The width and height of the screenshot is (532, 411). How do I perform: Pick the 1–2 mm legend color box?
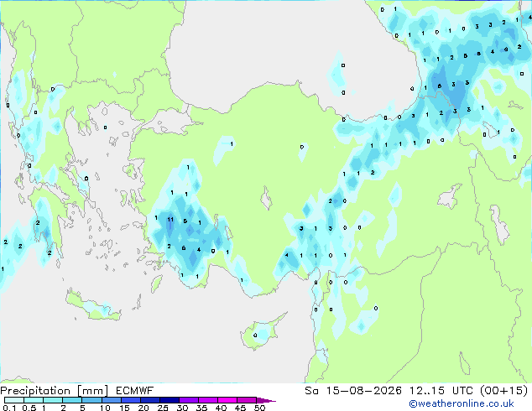(53, 400)
